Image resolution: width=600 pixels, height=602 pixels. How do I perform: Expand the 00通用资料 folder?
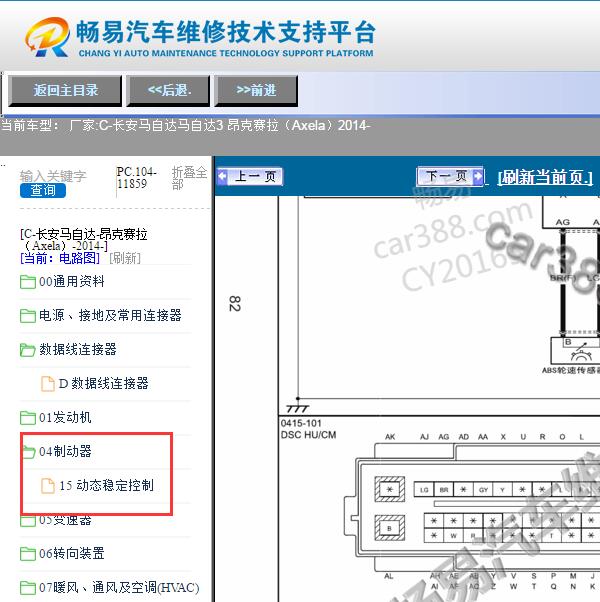pyautogui.click(x=71, y=281)
